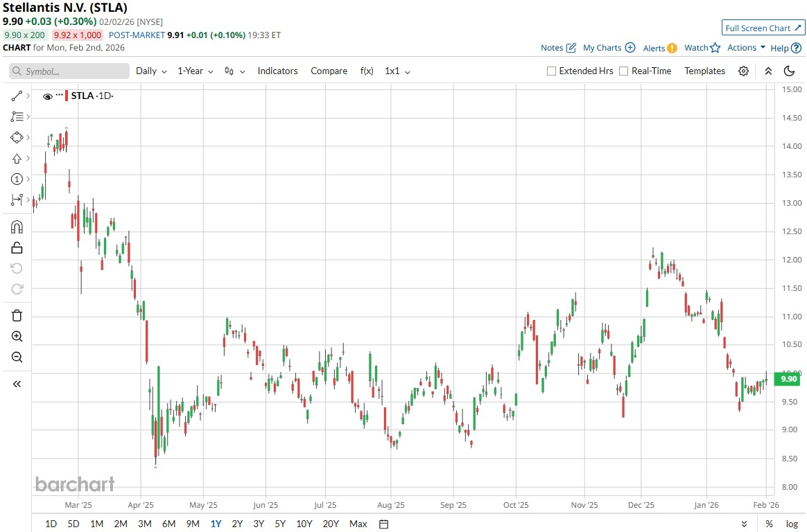Toggle the magnet snap mode
Image resolution: width=807 pixels, height=532 pixels.
click(x=17, y=227)
